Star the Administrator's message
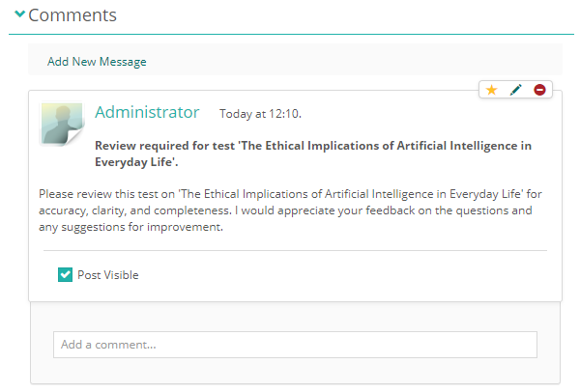580x392 pixels. click(491, 90)
